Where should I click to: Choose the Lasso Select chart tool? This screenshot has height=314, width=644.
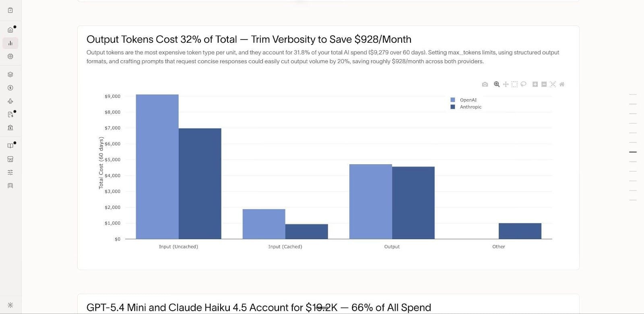click(523, 84)
